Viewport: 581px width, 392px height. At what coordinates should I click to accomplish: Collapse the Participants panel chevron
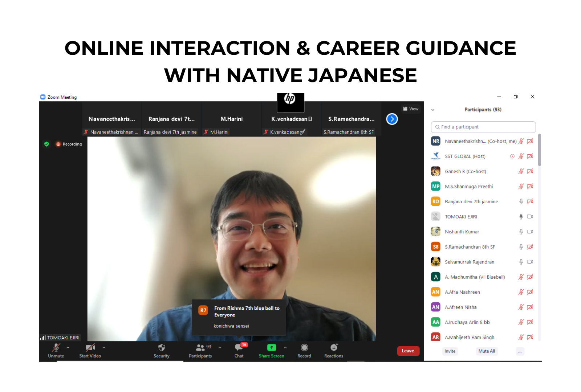[433, 110]
